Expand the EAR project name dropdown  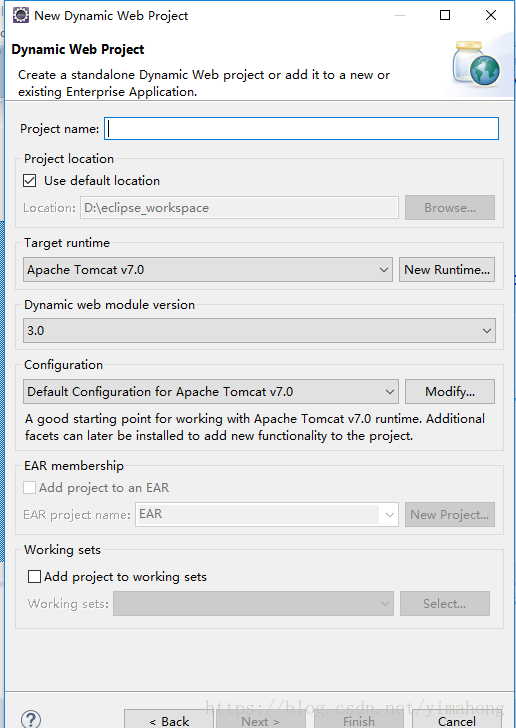coord(267,514)
